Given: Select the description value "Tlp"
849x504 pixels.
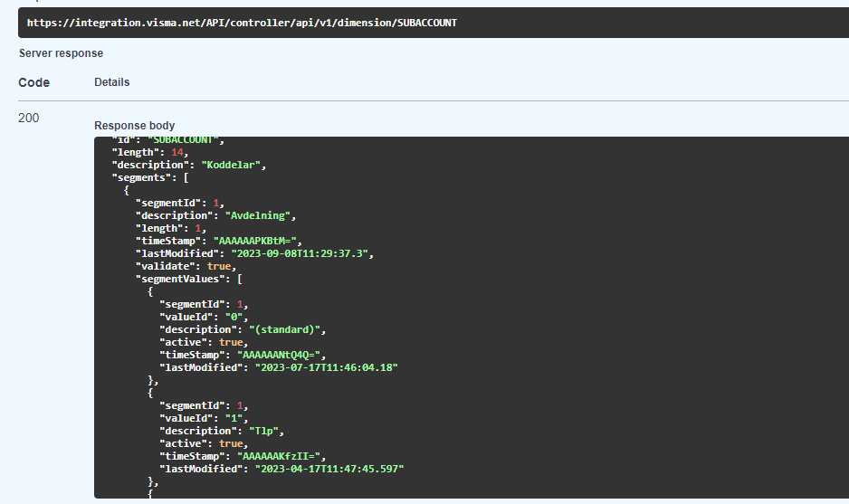Looking at the screenshot, I should (263, 431).
